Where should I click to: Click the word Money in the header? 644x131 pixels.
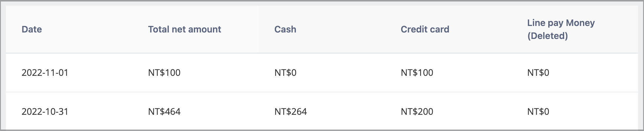[580, 23]
